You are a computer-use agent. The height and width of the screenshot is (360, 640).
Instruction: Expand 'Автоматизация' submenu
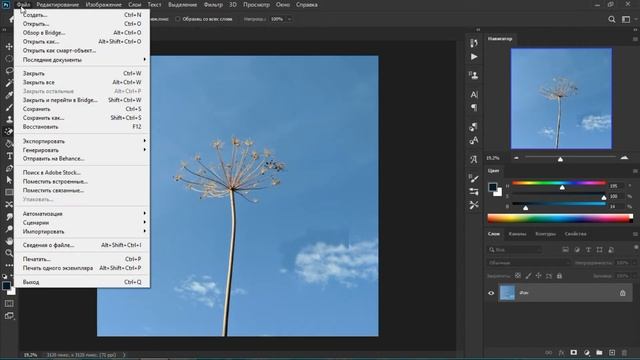(x=82, y=213)
